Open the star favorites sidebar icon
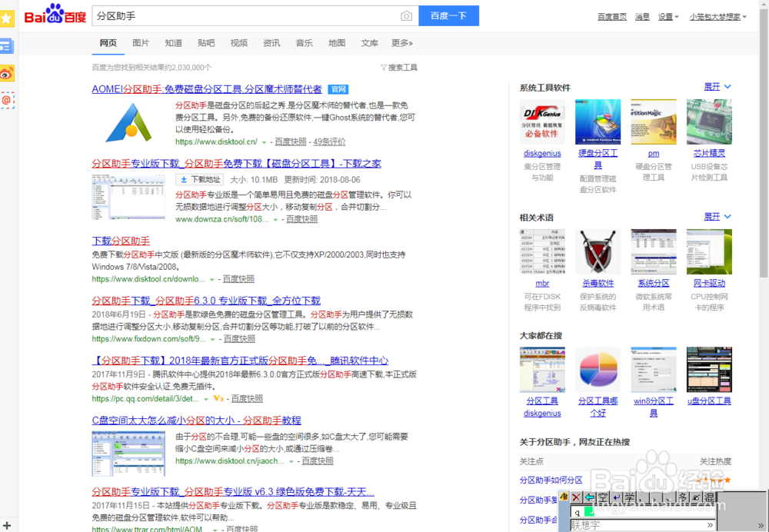The height and width of the screenshot is (532, 769). point(7,18)
